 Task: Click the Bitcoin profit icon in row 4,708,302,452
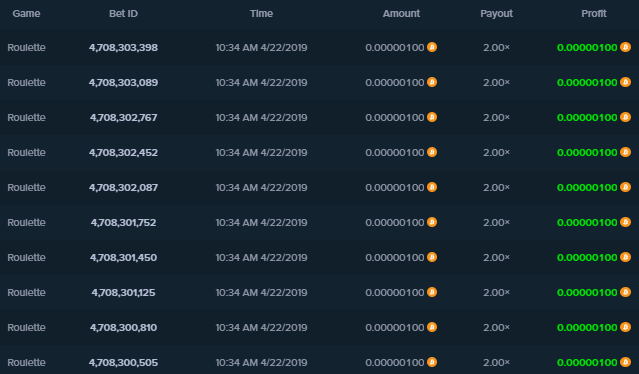tap(626, 152)
